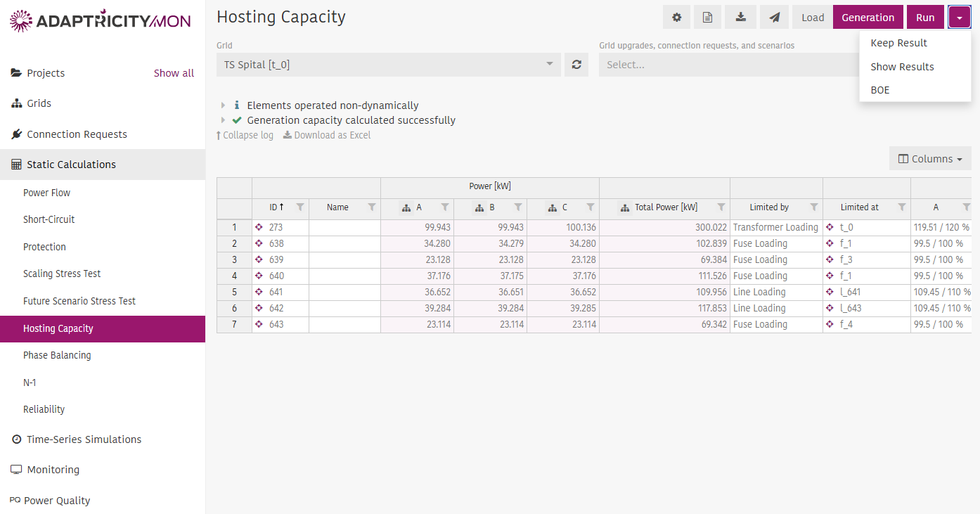Screen dimensions: 980x514
Task: Open the Columns dropdown
Action: pos(930,159)
